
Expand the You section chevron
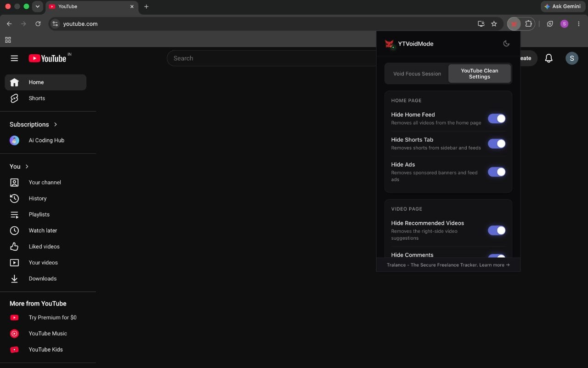click(27, 167)
